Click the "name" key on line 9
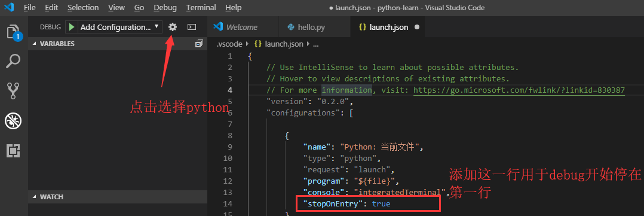644x216 pixels. click(x=317, y=147)
